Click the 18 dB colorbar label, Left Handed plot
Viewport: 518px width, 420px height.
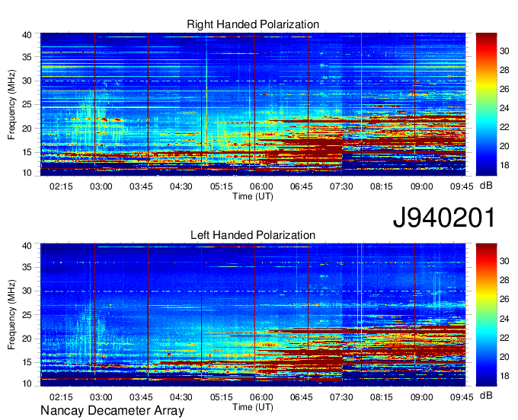click(x=504, y=376)
